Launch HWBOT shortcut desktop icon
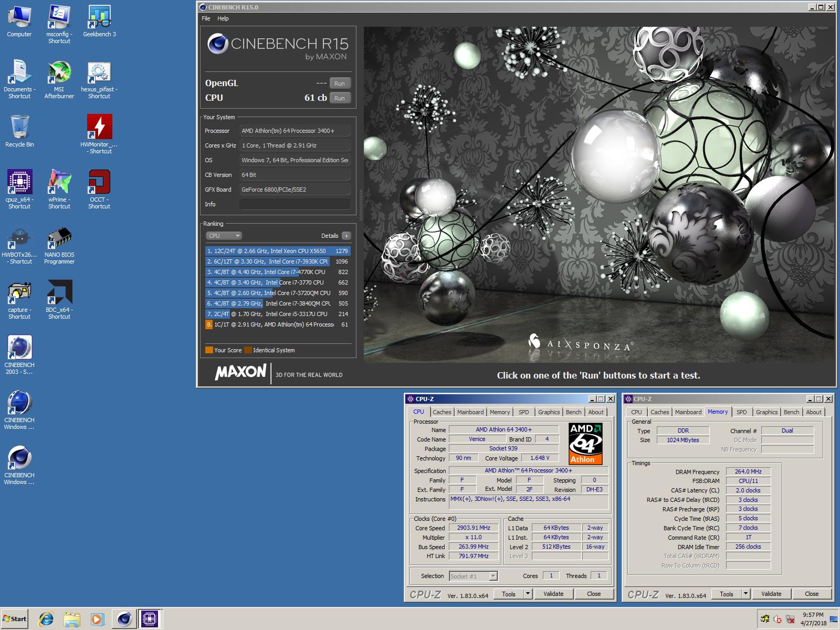Screen dimensions: 840x630 pos(19,245)
